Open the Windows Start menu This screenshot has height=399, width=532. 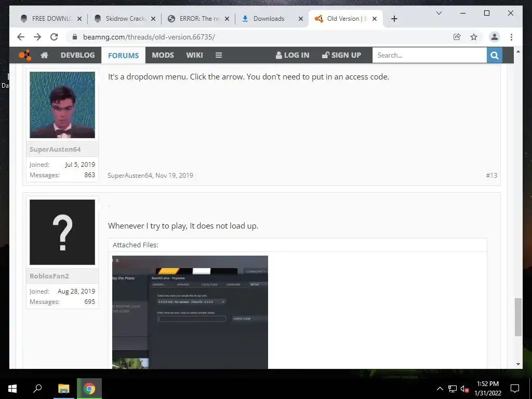point(12,389)
